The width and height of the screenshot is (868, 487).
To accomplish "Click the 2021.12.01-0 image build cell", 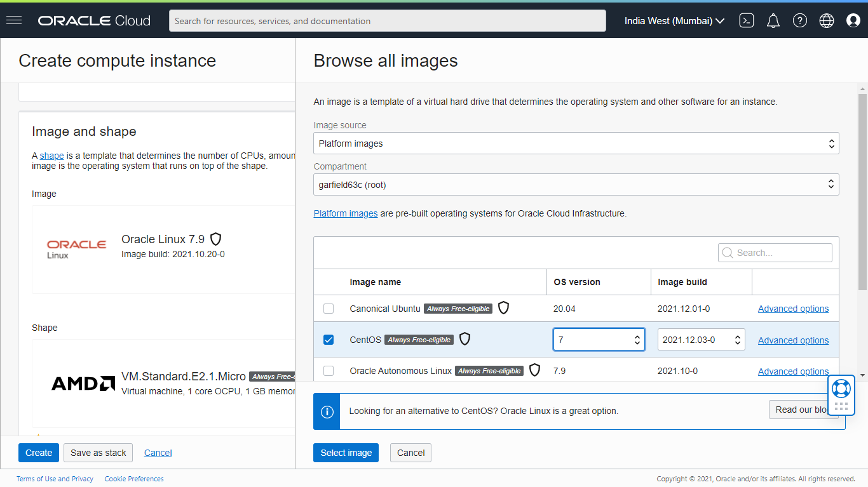I will tap(684, 309).
